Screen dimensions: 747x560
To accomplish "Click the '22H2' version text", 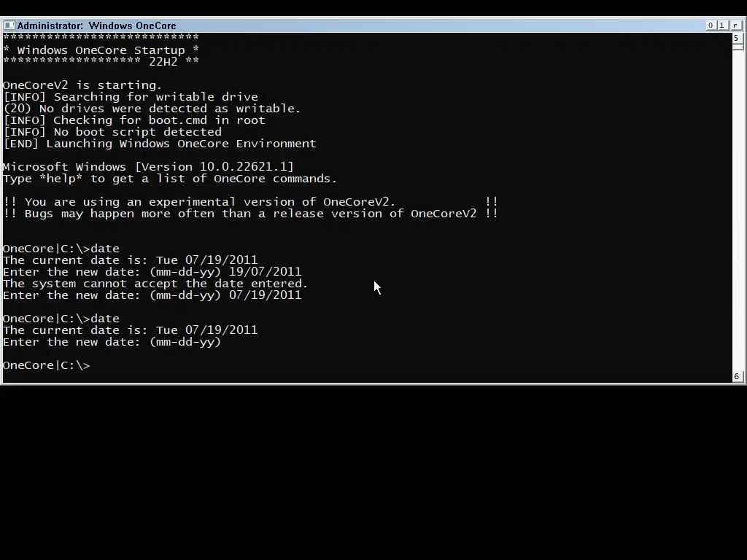I will coord(163,61).
